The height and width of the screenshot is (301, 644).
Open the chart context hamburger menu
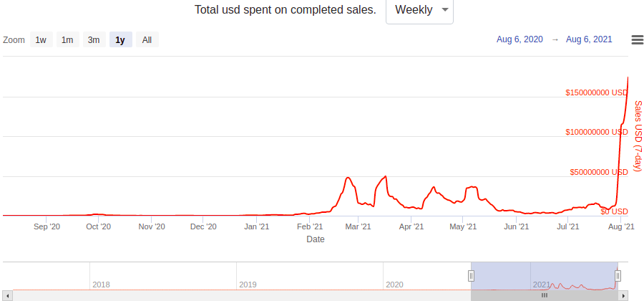point(638,40)
